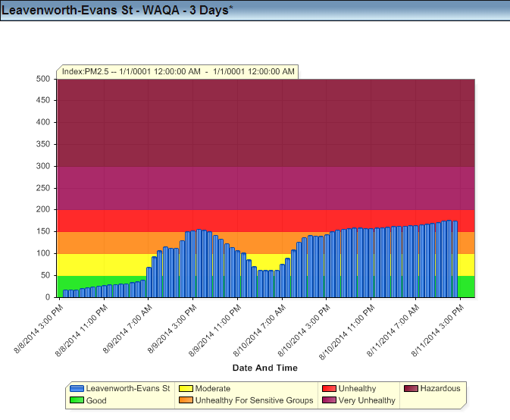510x420 pixels.
Task: Click the '250' y-axis value
Action: [43, 188]
